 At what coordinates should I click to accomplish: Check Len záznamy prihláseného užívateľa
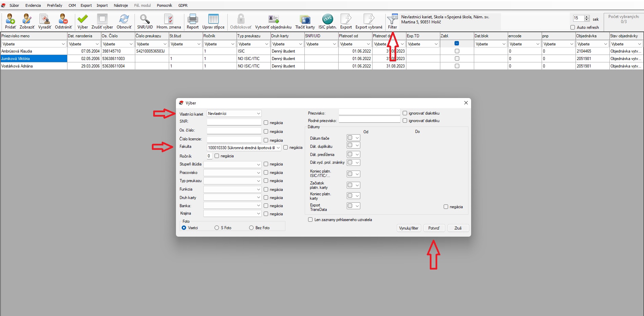(310, 220)
